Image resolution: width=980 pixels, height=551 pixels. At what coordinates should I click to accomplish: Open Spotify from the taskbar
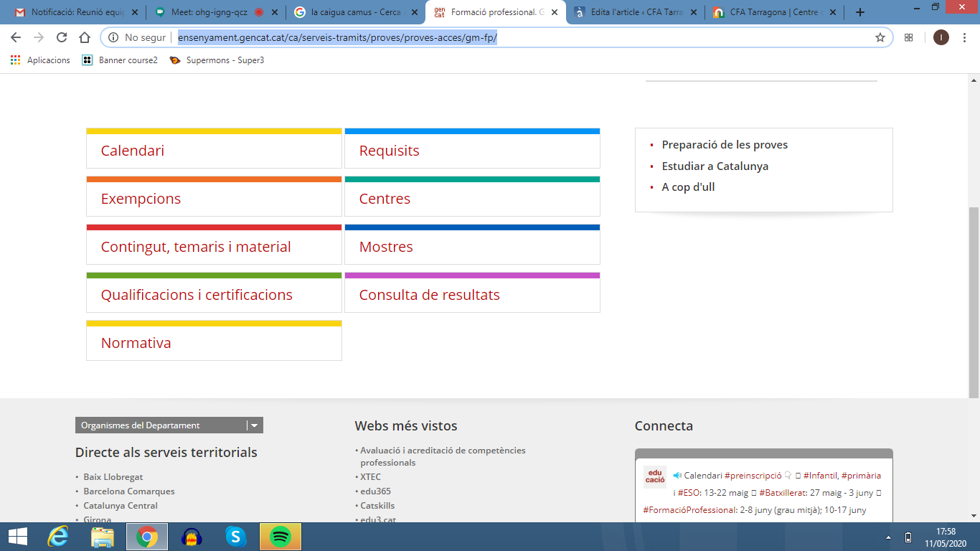pyautogui.click(x=281, y=537)
